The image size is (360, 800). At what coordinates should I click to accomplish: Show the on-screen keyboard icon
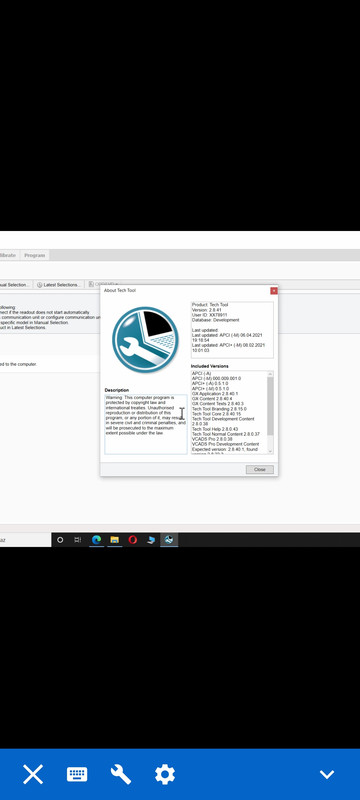(x=77, y=774)
